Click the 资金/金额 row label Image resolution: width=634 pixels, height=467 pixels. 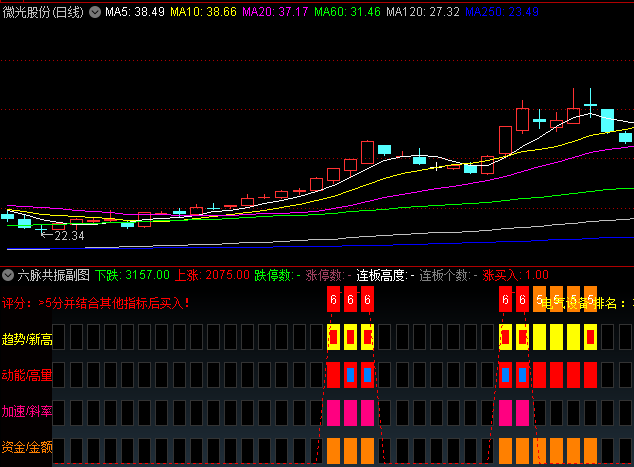click(27, 447)
